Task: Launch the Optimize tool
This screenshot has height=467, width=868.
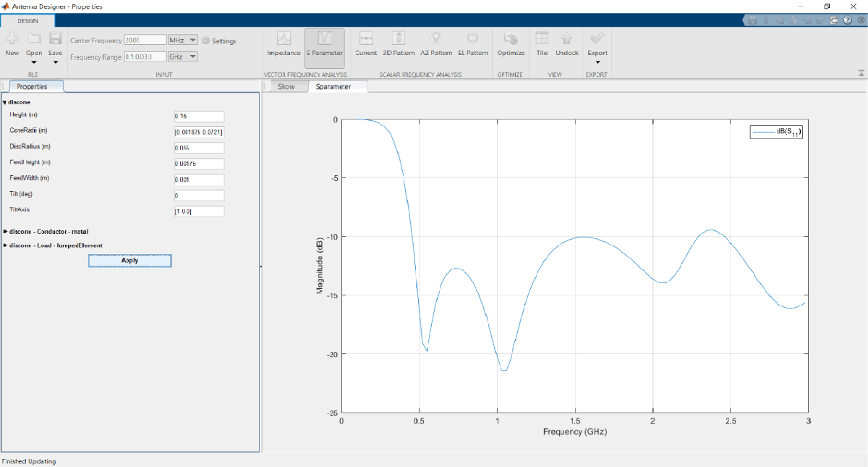Action: [x=511, y=43]
